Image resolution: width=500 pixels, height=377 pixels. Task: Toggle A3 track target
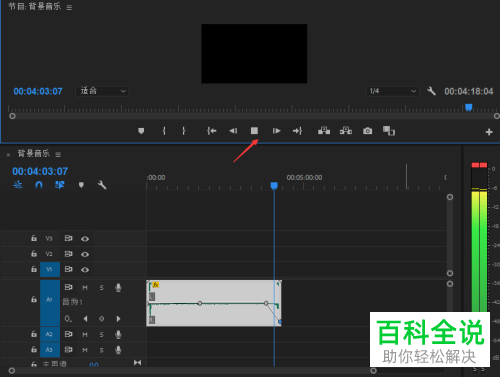(50, 350)
